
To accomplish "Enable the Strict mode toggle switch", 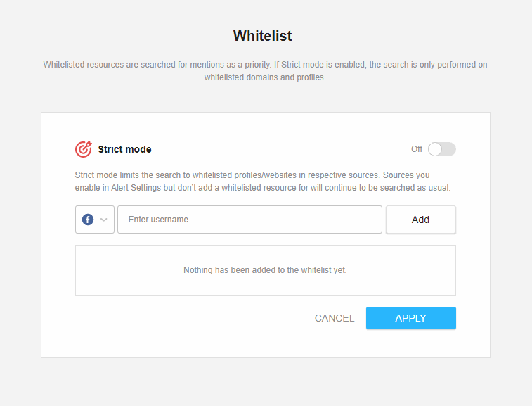I will (x=442, y=149).
